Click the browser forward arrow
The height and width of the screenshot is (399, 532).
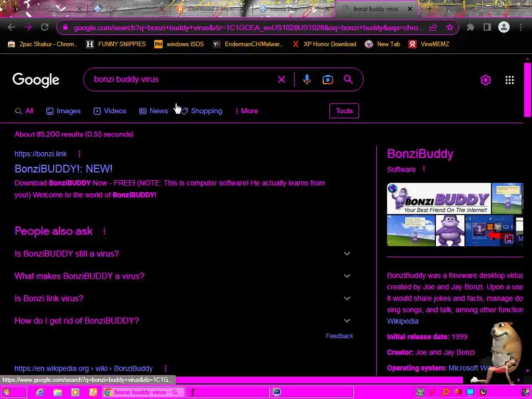[x=28, y=28]
